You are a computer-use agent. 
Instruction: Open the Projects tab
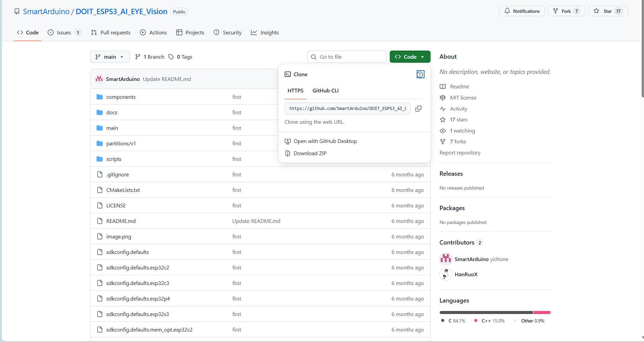(190, 32)
